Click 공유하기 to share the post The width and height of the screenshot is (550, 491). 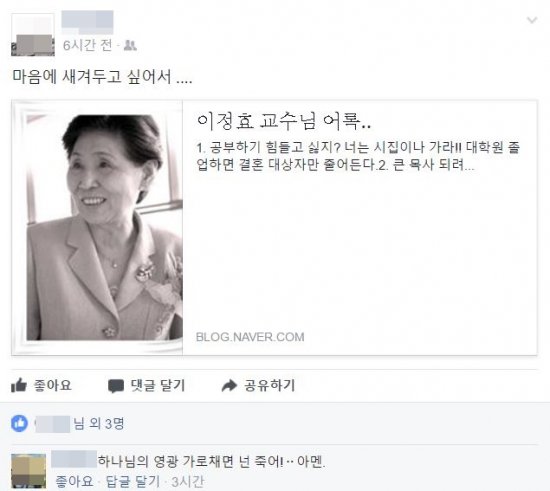(x=269, y=385)
